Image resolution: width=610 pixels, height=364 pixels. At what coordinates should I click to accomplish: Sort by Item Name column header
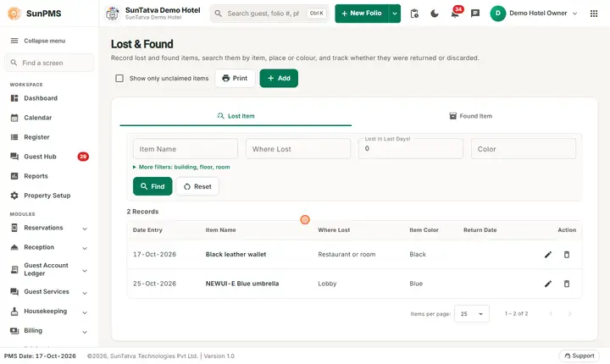tap(220, 230)
